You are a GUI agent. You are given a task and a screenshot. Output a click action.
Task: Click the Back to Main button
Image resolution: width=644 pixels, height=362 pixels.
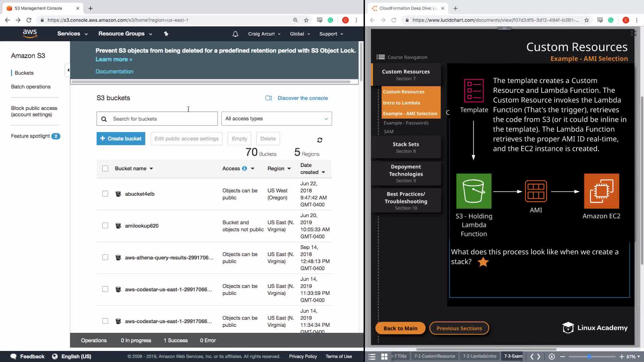pos(400,328)
